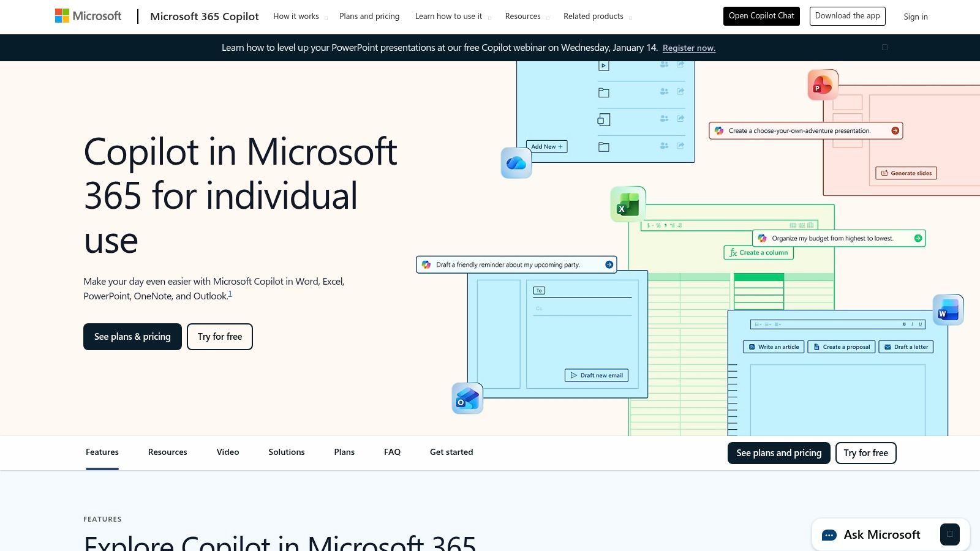Expand the How it works dropdown

click(x=296, y=17)
